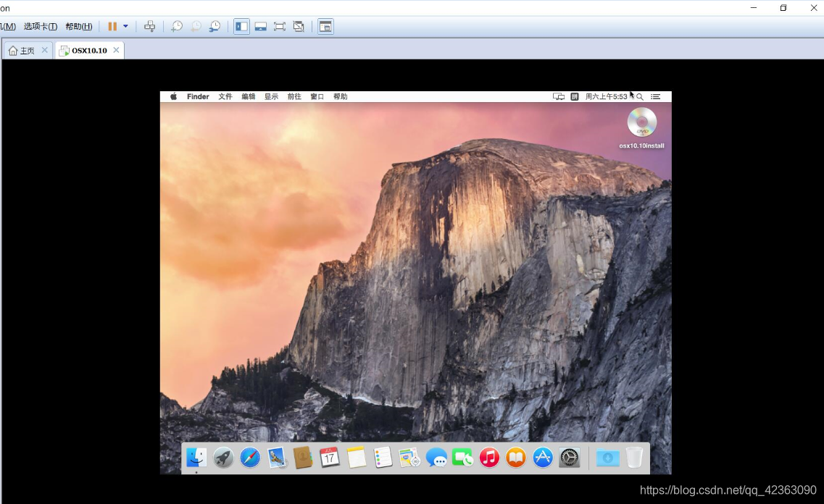
Task: Switch to Unity mode
Action: point(299,26)
